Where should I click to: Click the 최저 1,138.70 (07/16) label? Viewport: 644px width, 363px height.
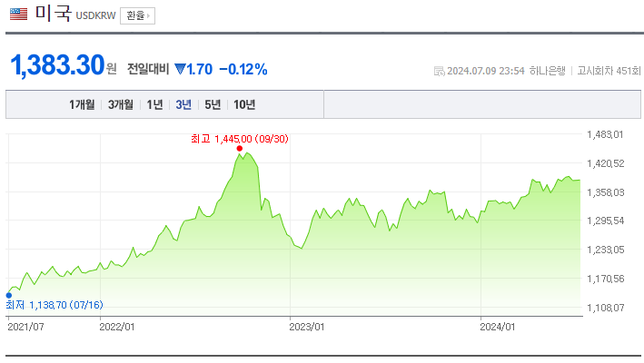pyautogui.click(x=54, y=305)
